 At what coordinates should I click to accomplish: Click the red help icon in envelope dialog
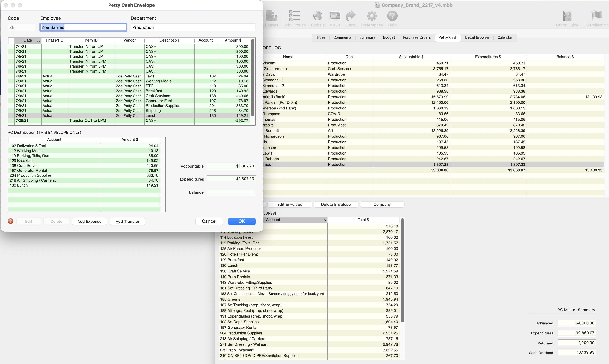point(11,221)
